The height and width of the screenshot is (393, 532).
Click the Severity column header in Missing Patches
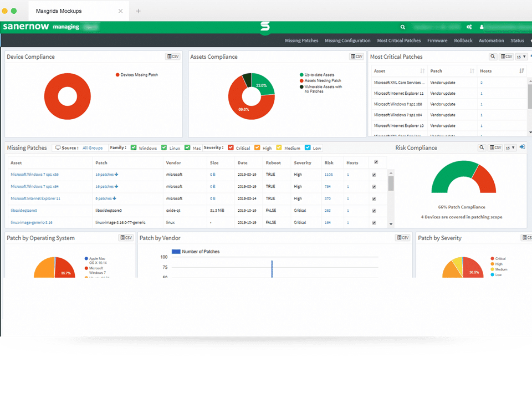(303, 163)
